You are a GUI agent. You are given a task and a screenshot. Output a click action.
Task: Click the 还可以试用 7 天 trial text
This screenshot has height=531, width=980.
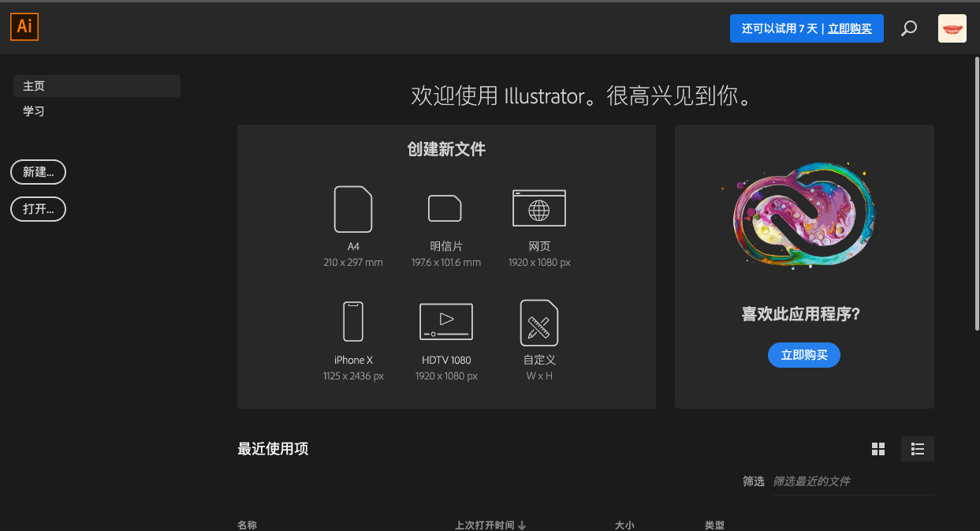click(780, 28)
